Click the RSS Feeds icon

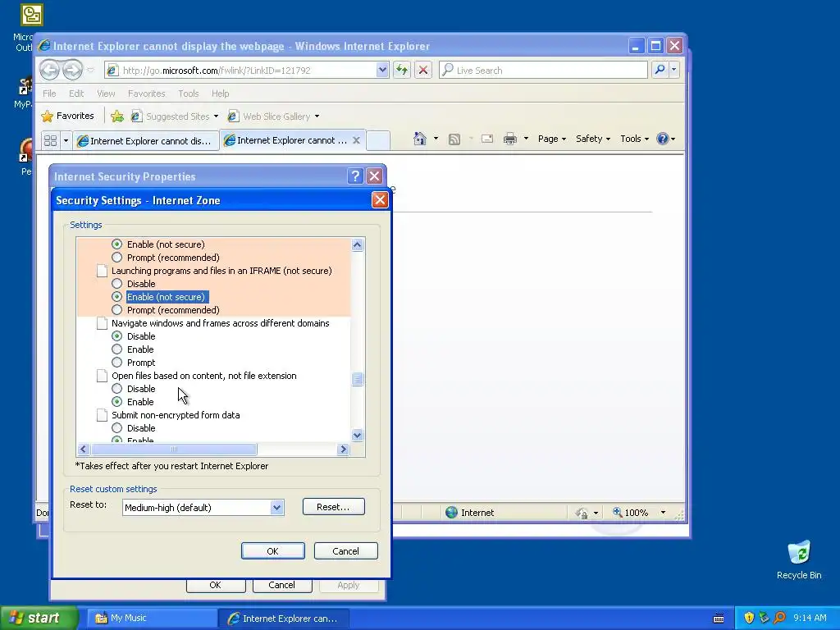(454, 139)
